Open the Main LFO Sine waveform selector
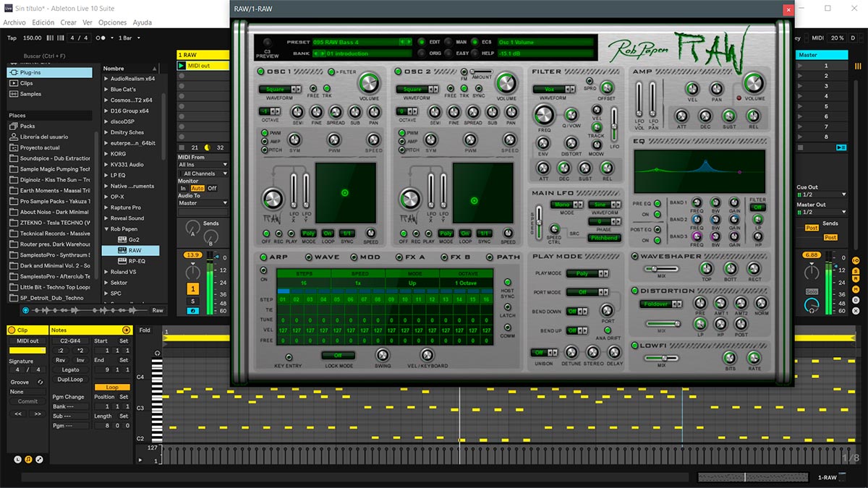 click(605, 205)
